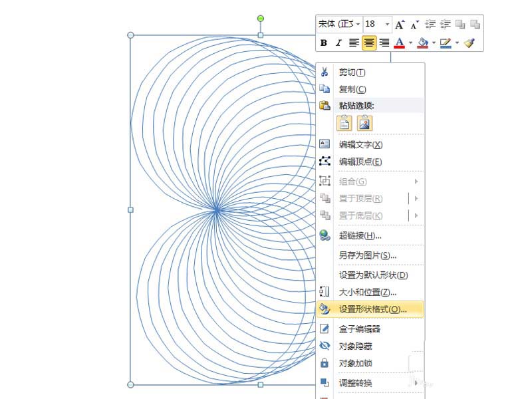Open the font name dropdown

click(356, 24)
